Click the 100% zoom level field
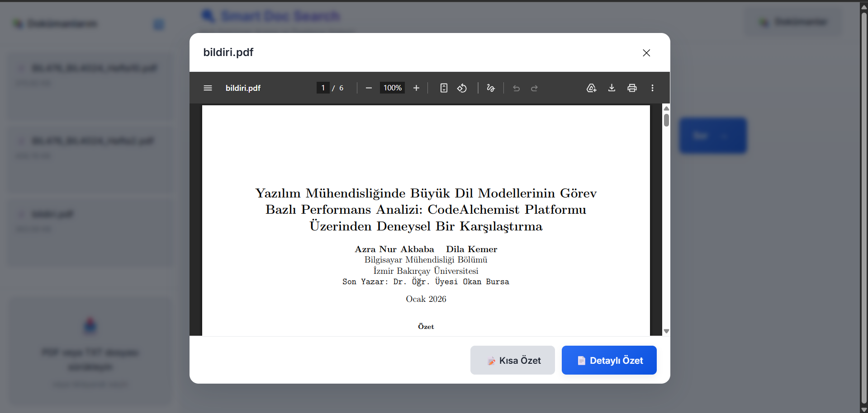Image resolution: width=868 pixels, height=413 pixels. click(x=392, y=88)
